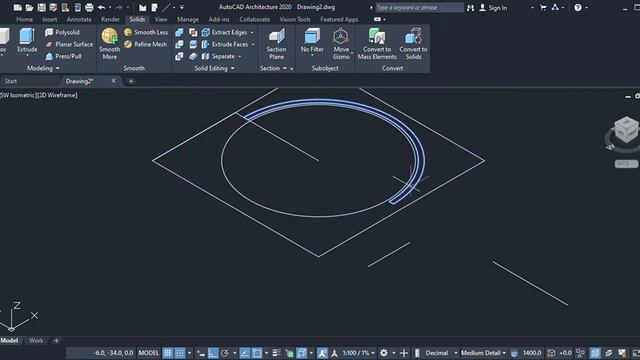Click the Refine Mesh tool

point(146,44)
